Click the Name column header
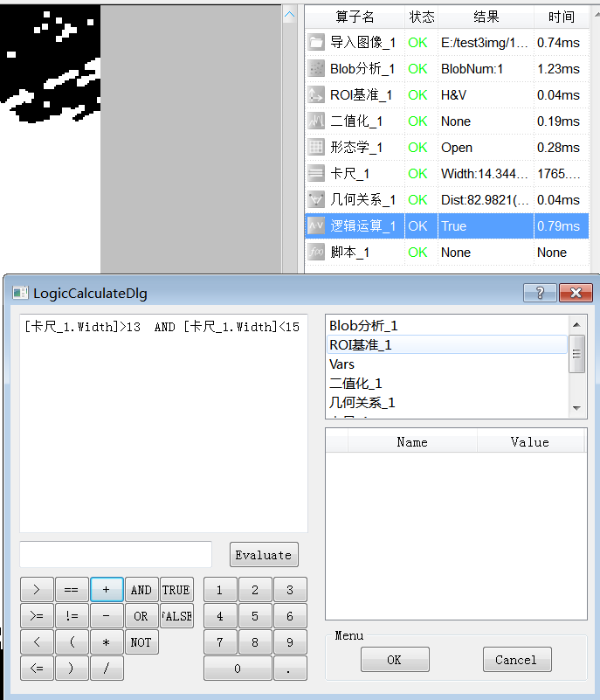Viewport: 600px width, 700px height. point(412,442)
